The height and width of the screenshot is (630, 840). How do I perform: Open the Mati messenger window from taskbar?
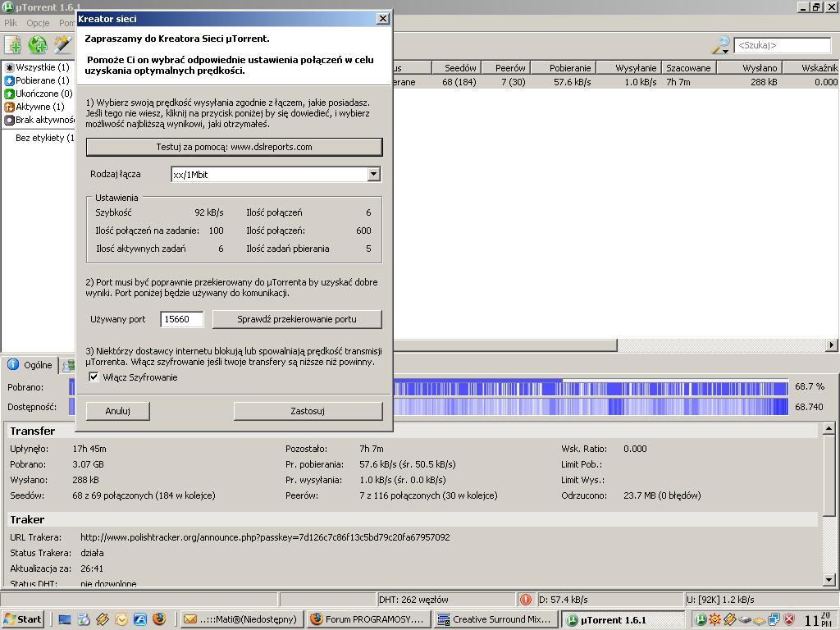pyautogui.click(x=243, y=619)
